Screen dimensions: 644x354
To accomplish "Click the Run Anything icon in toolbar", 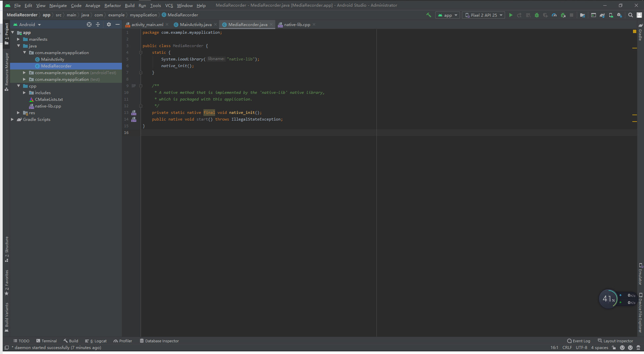I will coord(594,15).
